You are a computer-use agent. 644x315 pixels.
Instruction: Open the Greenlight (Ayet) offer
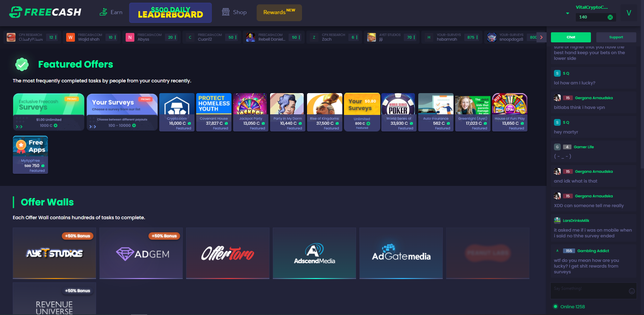pos(473,112)
